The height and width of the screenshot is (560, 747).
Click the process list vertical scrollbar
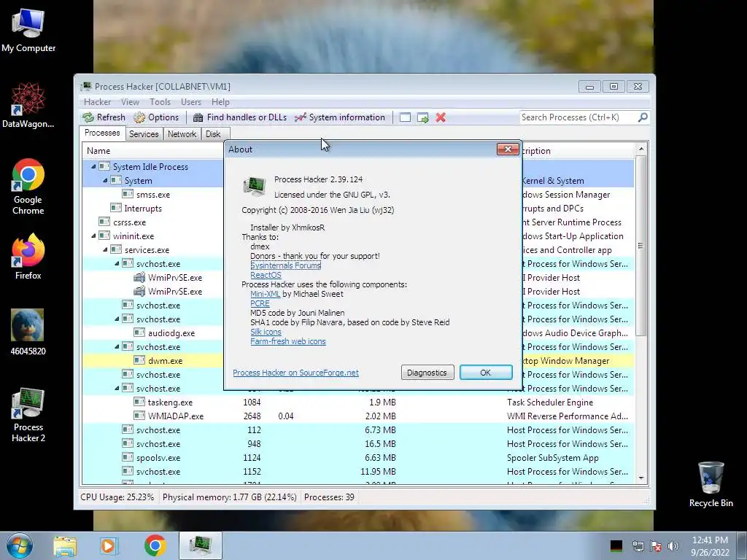641,314
